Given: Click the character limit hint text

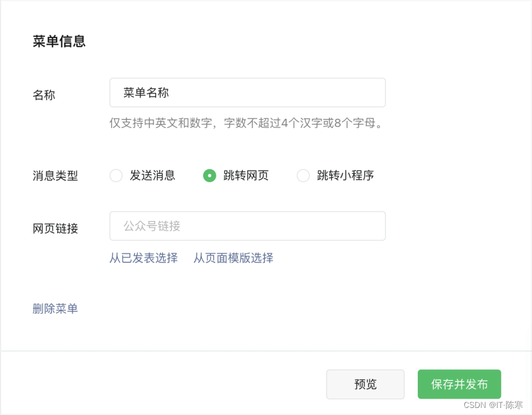Looking at the screenshot, I should coord(246,123).
